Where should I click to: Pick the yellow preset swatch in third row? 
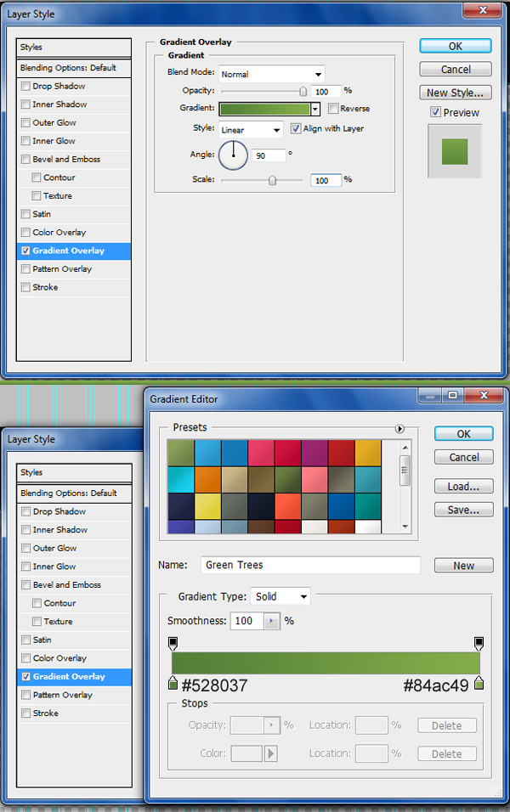point(208,506)
